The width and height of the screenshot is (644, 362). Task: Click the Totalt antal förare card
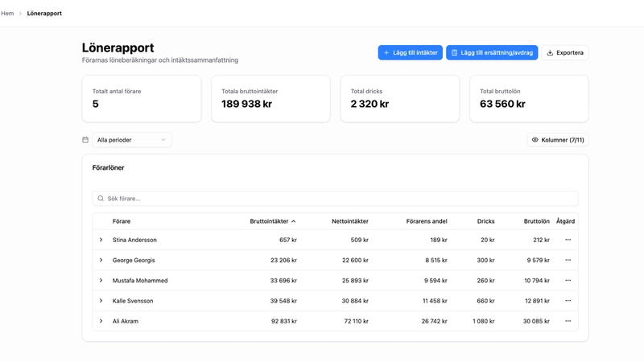(142, 98)
